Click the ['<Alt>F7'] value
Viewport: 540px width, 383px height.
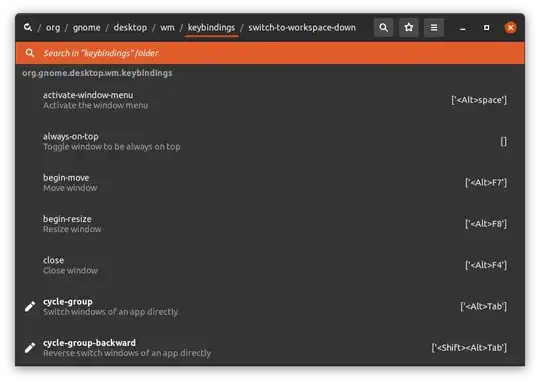tap(486, 183)
